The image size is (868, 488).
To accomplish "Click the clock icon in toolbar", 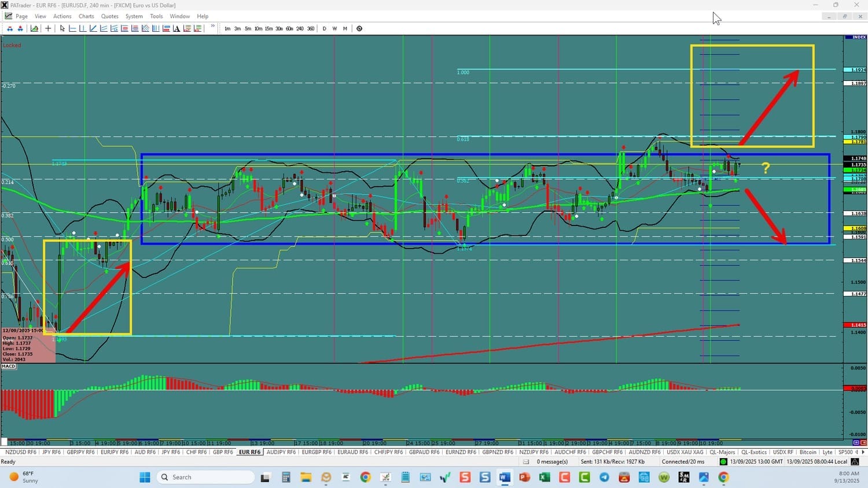I will [359, 28].
